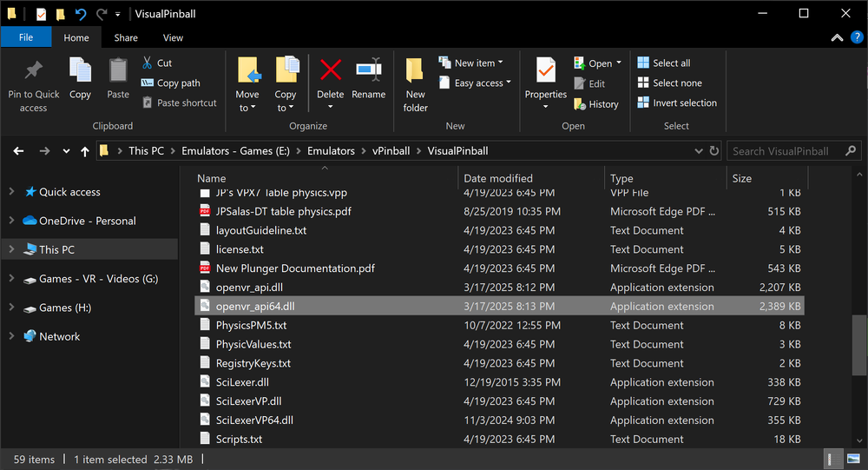
Task: Select the file Scripts.txt
Action: [240, 439]
